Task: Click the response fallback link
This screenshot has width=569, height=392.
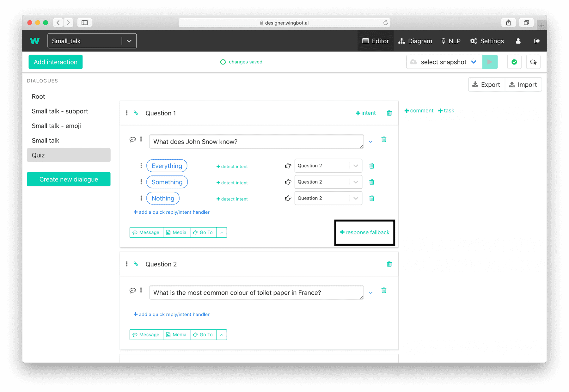Action: pyautogui.click(x=364, y=232)
